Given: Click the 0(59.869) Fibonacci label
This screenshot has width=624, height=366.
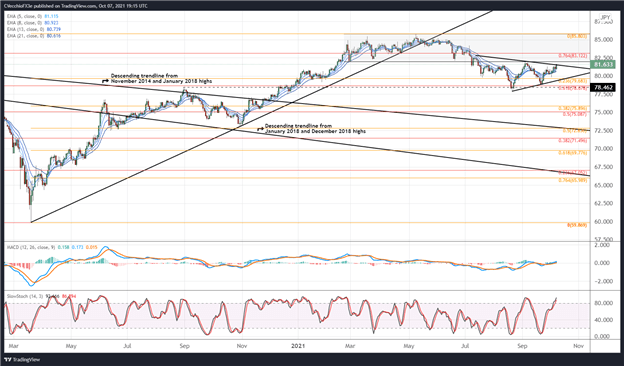Looking at the screenshot, I should [x=577, y=225].
